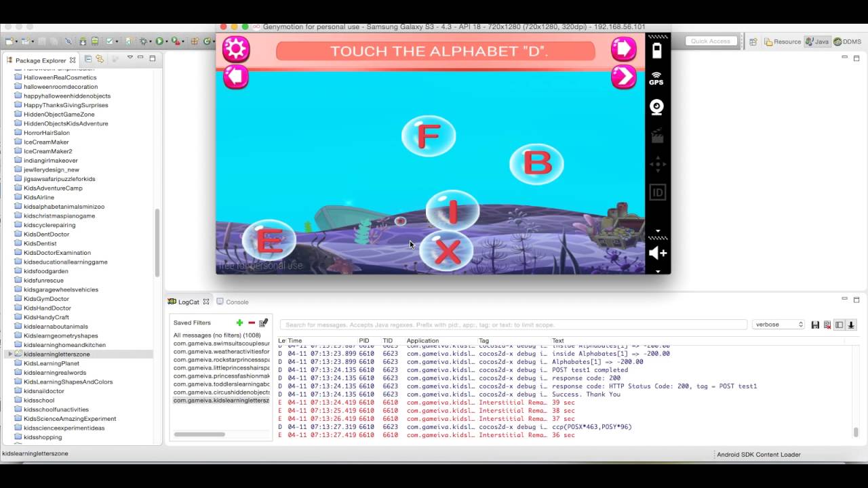Image resolution: width=868 pixels, height=488 pixels.
Task: Select com.gameiva.weatheractivitiesfor filter
Action: coord(221,352)
